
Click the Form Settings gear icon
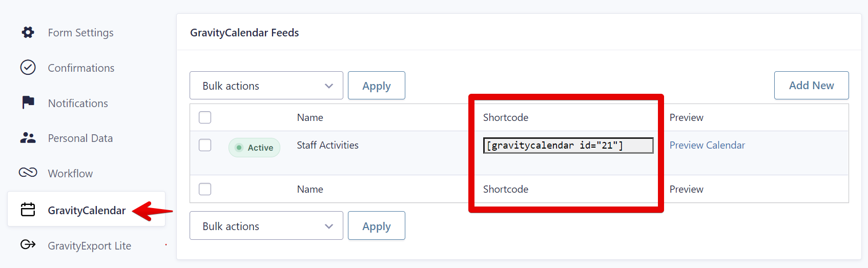pyautogui.click(x=28, y=32)
